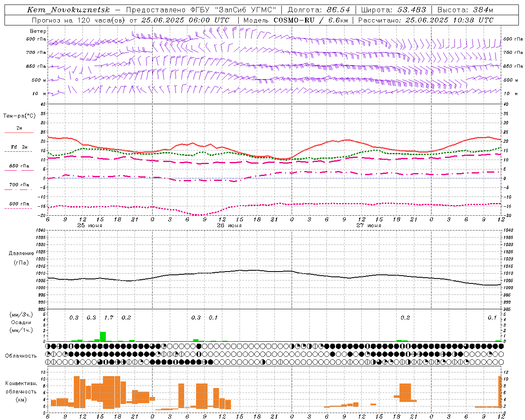This screenshot has width=525, height=420.
Task: Click the Давление pressure panel label
Action: tap(21, 253)
